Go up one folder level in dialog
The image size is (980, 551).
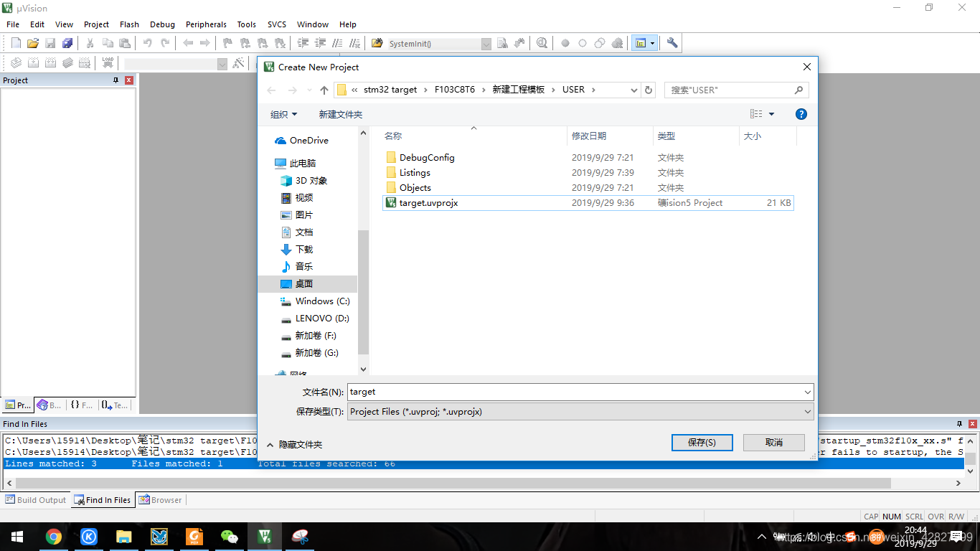(324, 90)
